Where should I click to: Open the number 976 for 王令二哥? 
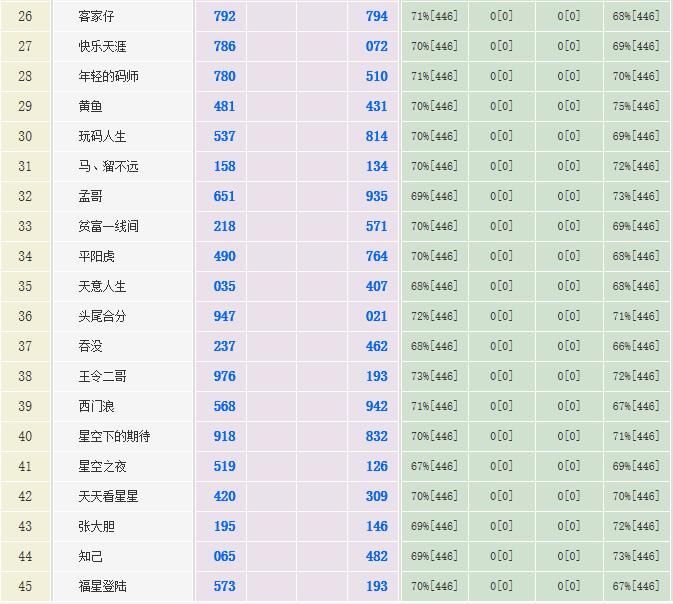pyautogui.click(x=224, y=377)
